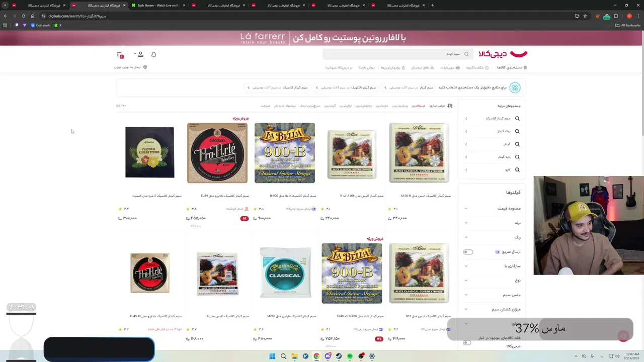
Task: Open Alice A106-H product image
Action: point(419,153)
